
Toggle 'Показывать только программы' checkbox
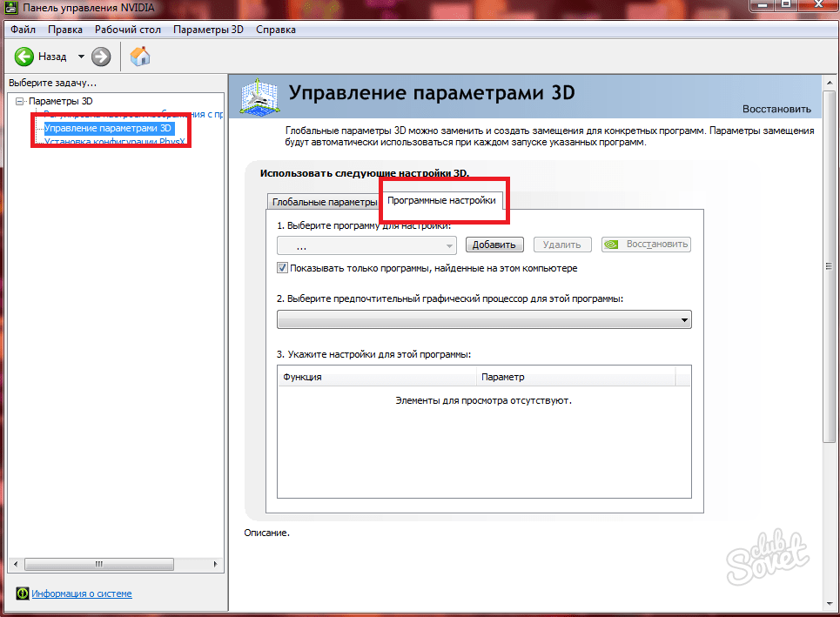click(x=282, y=268)
